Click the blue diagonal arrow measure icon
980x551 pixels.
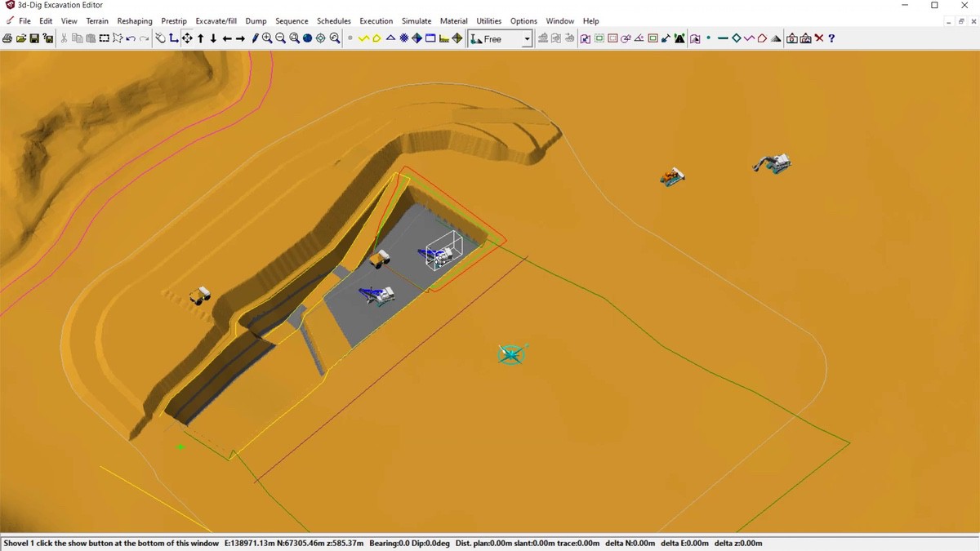coord(666,38)
